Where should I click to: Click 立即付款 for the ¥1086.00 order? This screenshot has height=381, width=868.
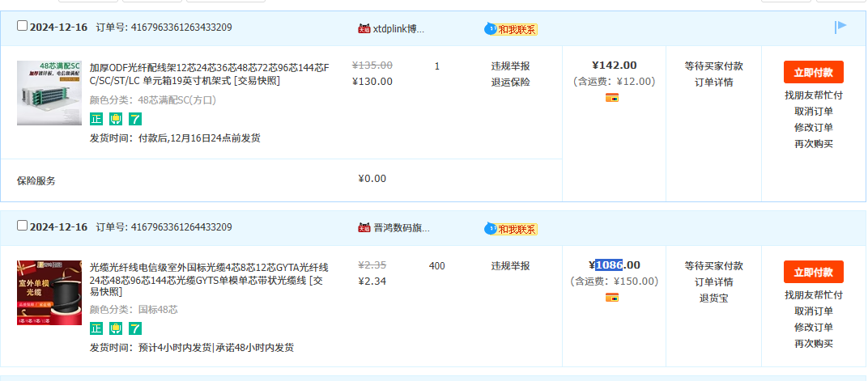click(813, 272)
